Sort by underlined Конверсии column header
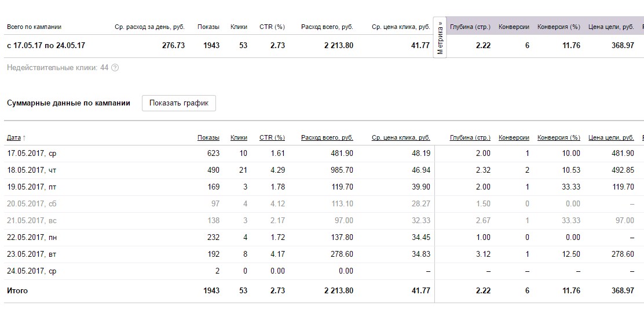Image resolution: width=644 pixels, height=313 pixels. [514, 138]
